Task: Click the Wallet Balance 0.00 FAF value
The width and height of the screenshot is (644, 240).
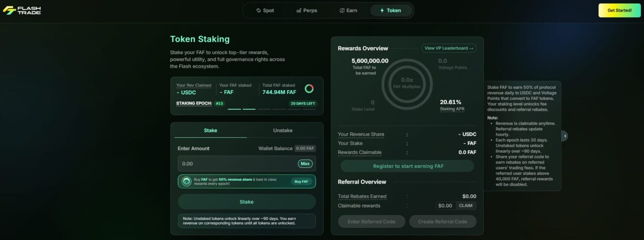Action: [305, 149]
